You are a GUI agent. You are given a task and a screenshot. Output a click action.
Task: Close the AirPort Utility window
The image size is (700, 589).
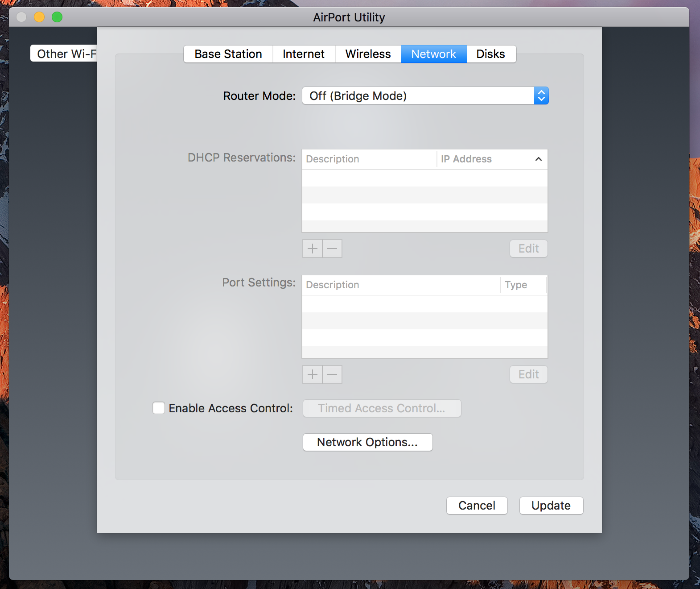click(x=21, y=17)
